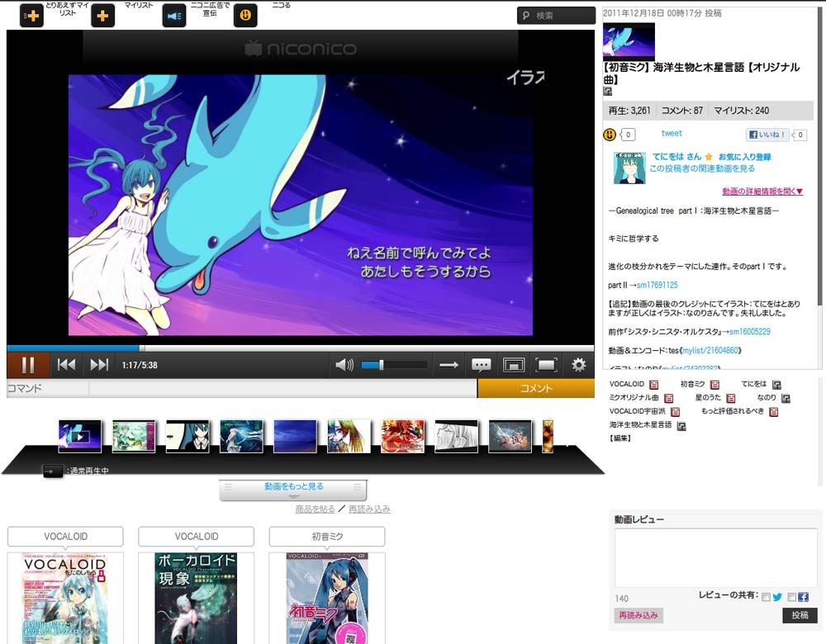Click the uploader avatar thumbnail
Image resolution: width=826 pixels, height=644 pixels.
point(629,168)
